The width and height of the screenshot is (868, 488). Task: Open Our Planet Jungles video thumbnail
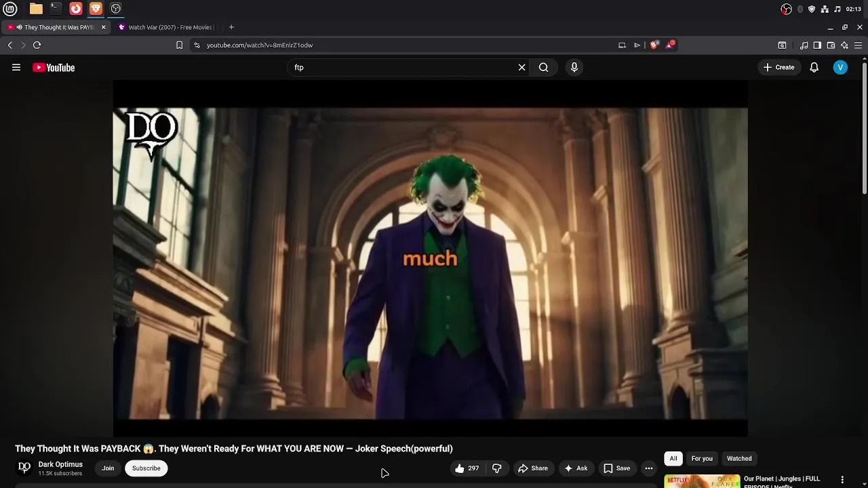pyautogui.click(x=702, y=481)
